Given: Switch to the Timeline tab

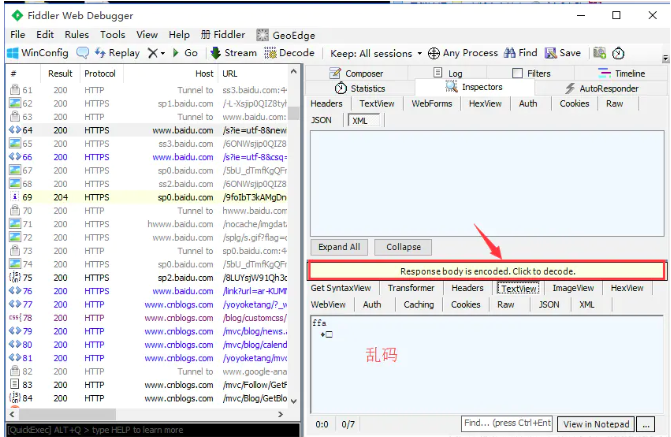Looking at the screenshot, I should point(621,74).
